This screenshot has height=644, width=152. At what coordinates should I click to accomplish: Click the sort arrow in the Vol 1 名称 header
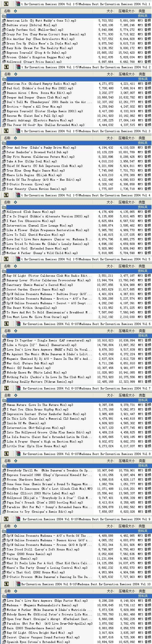point(15,11)
